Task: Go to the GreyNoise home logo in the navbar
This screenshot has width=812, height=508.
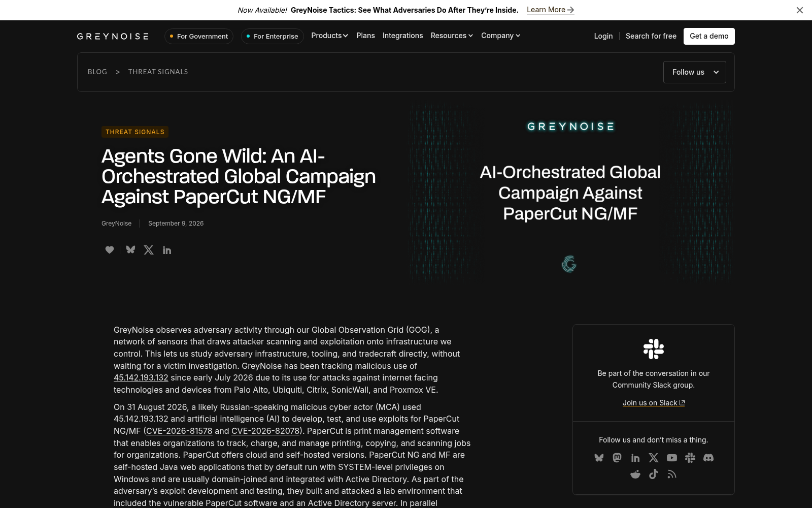Action: click(113, 36)
